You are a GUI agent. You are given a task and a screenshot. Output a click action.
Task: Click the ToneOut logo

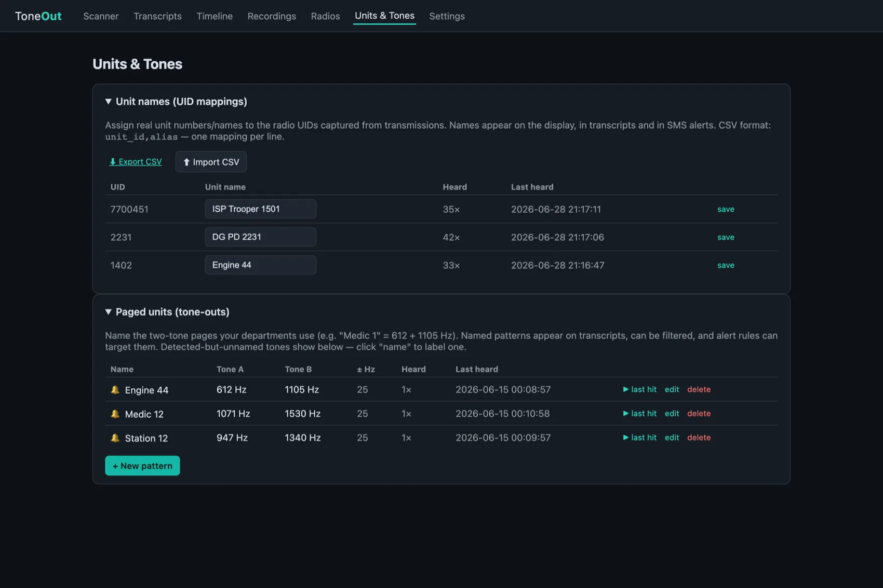click(38, 16)
